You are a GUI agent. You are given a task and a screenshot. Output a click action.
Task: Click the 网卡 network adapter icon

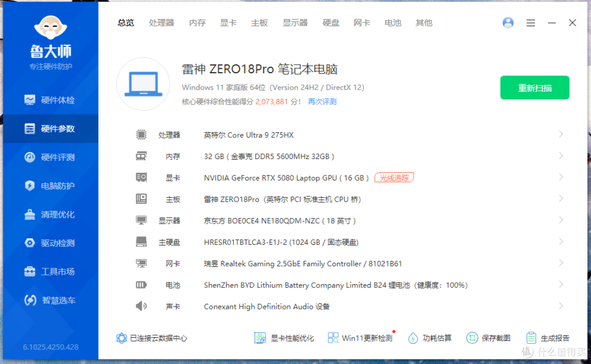coord(141,263)
